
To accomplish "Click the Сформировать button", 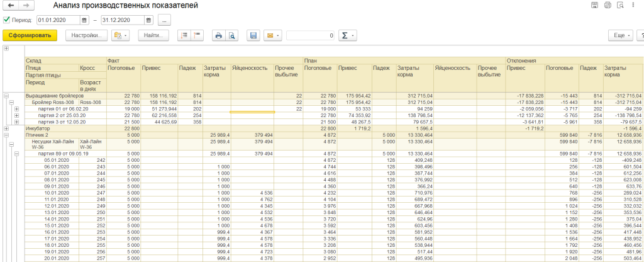I will [30, 35].
